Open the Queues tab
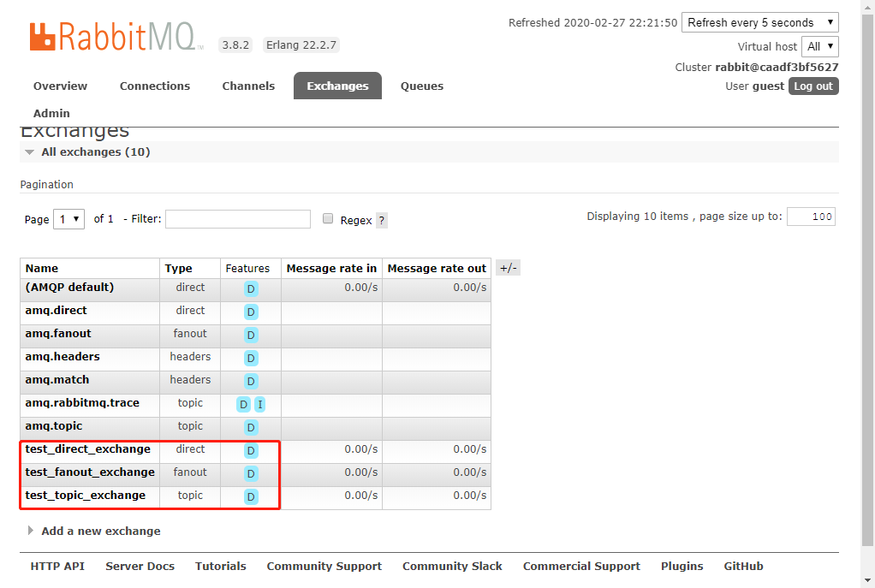This screenshot has width=875, height=588. click(x=422, y=86)
